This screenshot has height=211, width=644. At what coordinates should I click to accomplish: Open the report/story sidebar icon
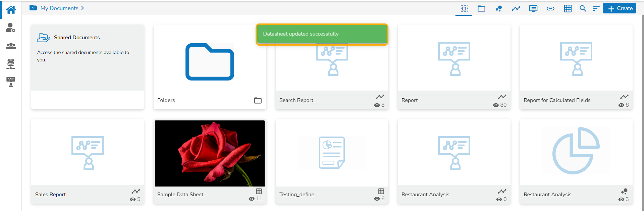(x=11, y=82)
